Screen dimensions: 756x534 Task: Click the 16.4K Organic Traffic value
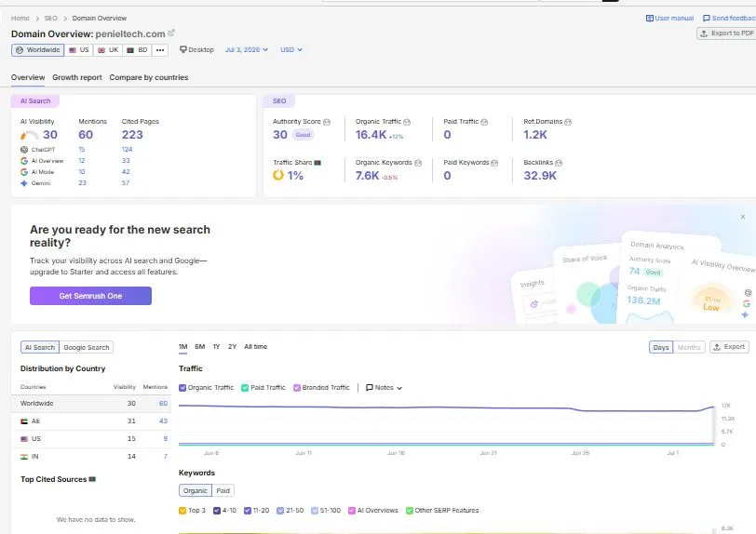coord(371,135)
